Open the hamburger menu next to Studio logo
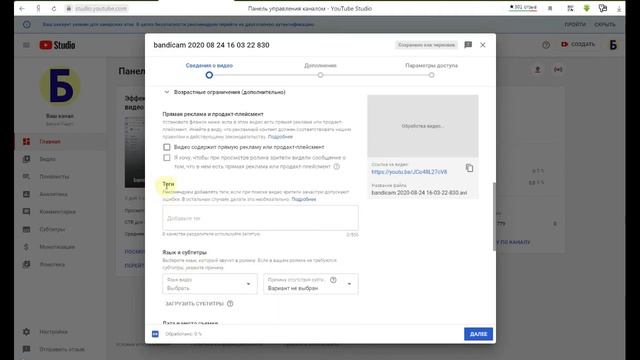Viewport: 640px width, 360px height. coord(26,45)
